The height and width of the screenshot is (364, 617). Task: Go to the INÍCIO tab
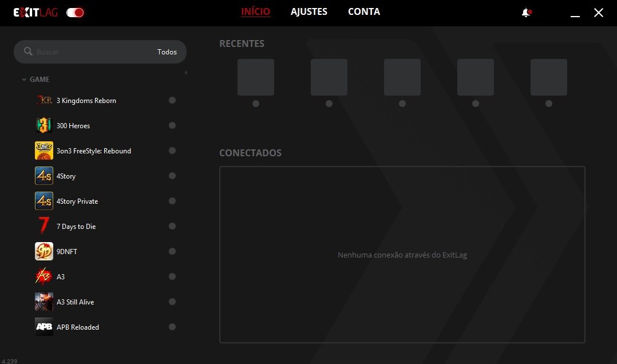click(x=255, y=12)
